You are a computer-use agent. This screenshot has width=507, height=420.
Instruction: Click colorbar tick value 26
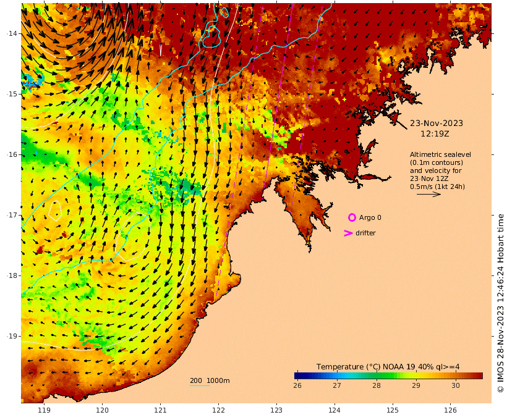pos(297,385)
